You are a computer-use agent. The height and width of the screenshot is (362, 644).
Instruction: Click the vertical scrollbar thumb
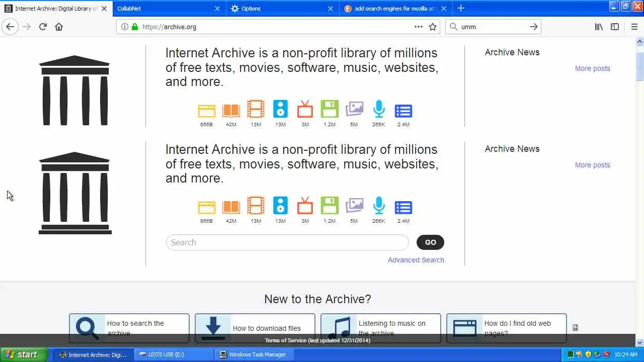click(640, 66)
